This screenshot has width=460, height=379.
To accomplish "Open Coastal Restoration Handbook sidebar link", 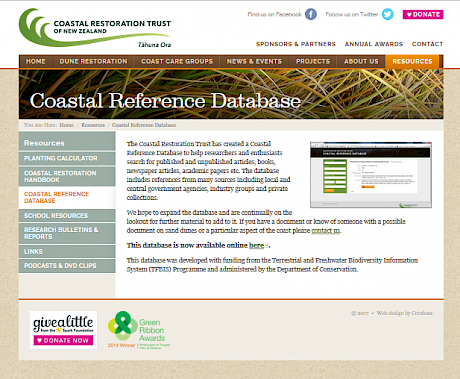I will pos(67,176).
